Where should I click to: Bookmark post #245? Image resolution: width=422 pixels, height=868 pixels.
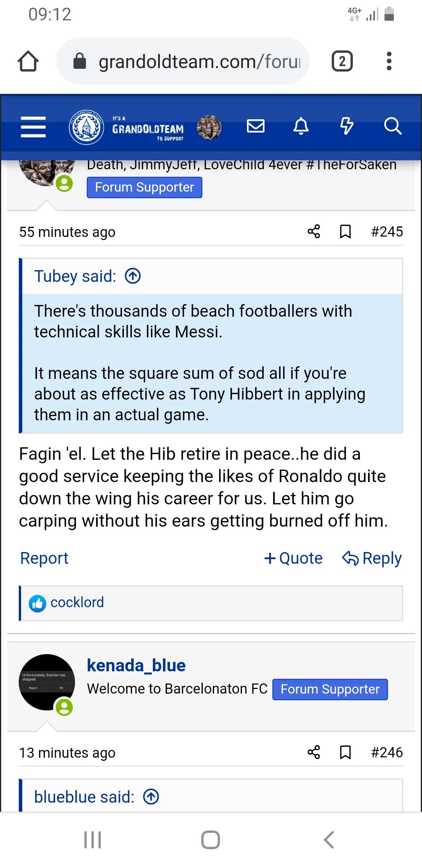(x=345, y=231)
